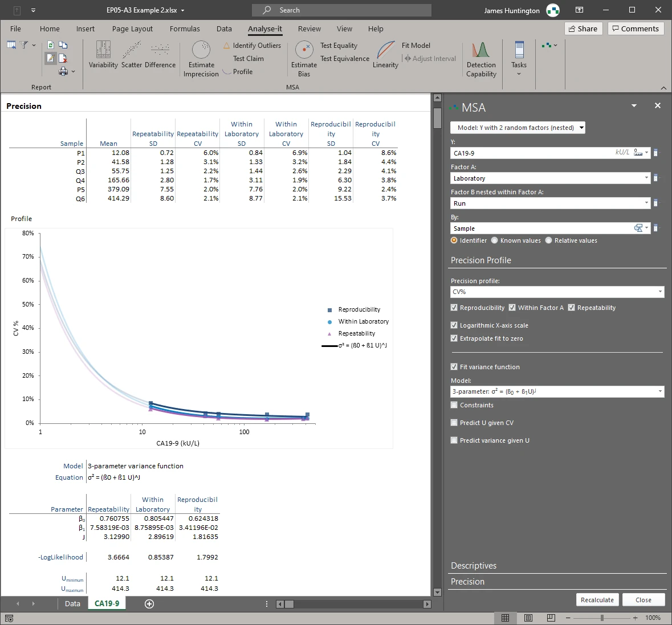Switch to Page Break Preview in status bar
This screenshot has height=625, width=672.
point(551,618)
